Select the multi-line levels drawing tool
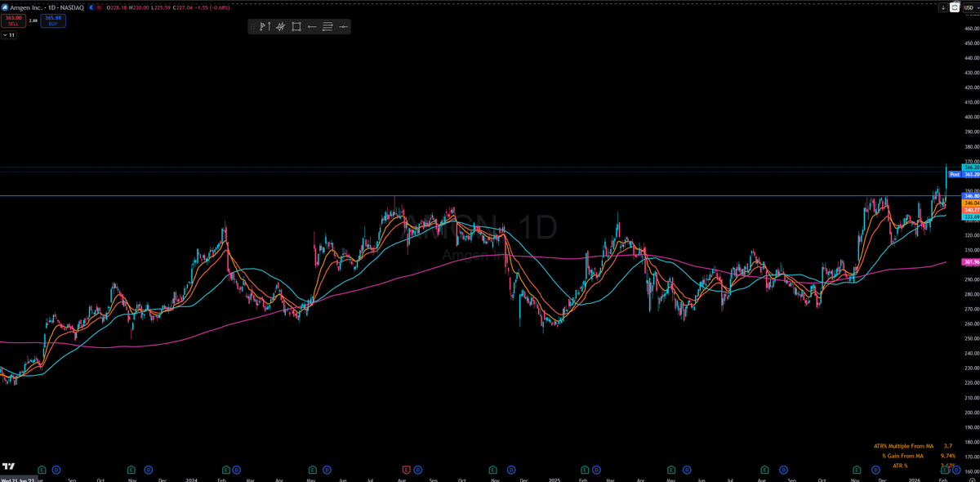The width and height of the screenshot is (980, 482). tap(327, 27)
